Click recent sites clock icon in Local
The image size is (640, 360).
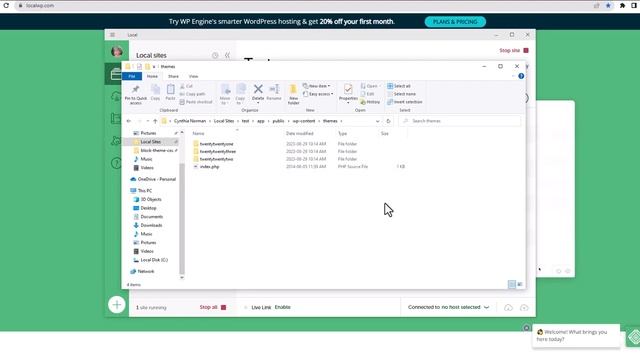coord(215,56)
